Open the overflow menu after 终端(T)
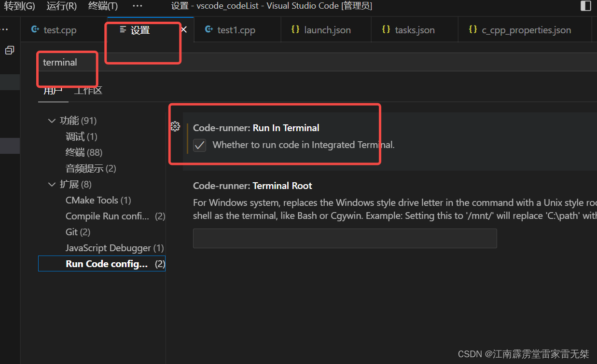The width and height of the screenshot is (597, 364). (137, 6)
